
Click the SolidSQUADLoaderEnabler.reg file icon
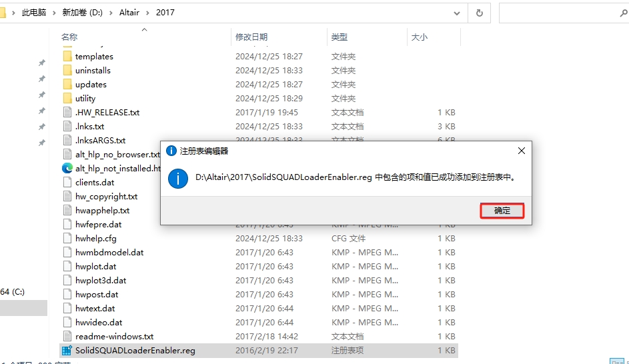click(67, 350)
